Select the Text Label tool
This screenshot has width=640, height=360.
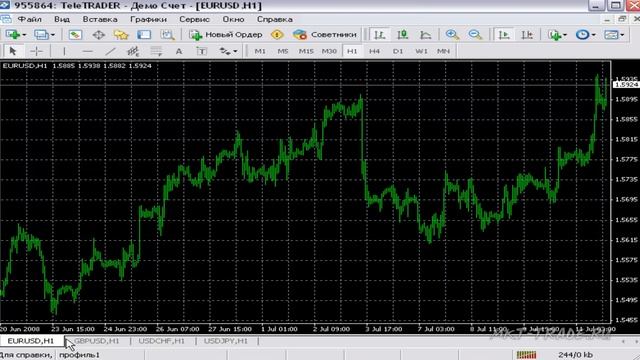point(202,51)
